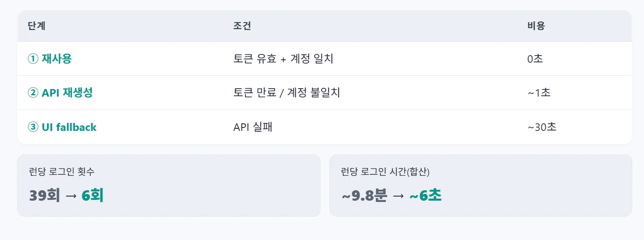The height and width of the screenshot is (240, 644).
Task: Click the 비용 column header
Action: pyautogui.click(x=536, y=26)
